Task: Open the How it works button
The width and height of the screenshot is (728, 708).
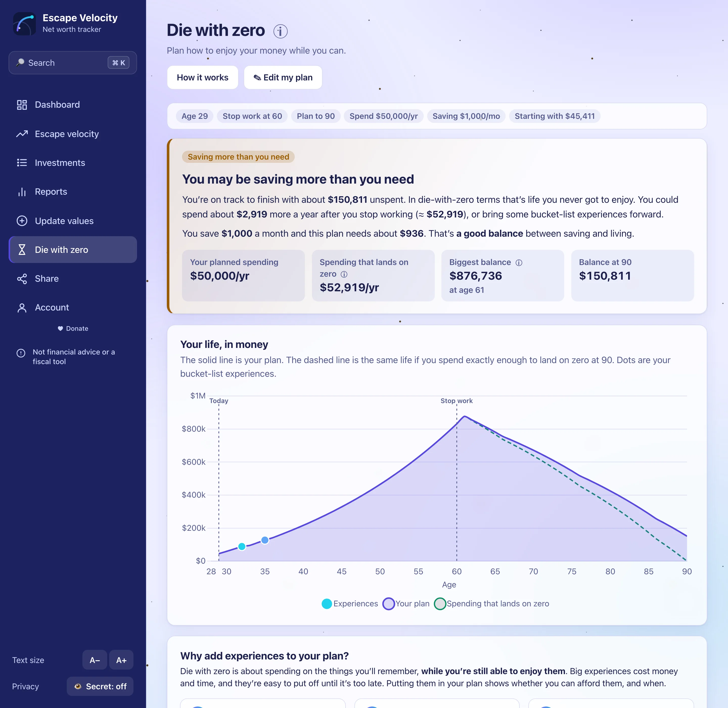Action: pos(203,77)
